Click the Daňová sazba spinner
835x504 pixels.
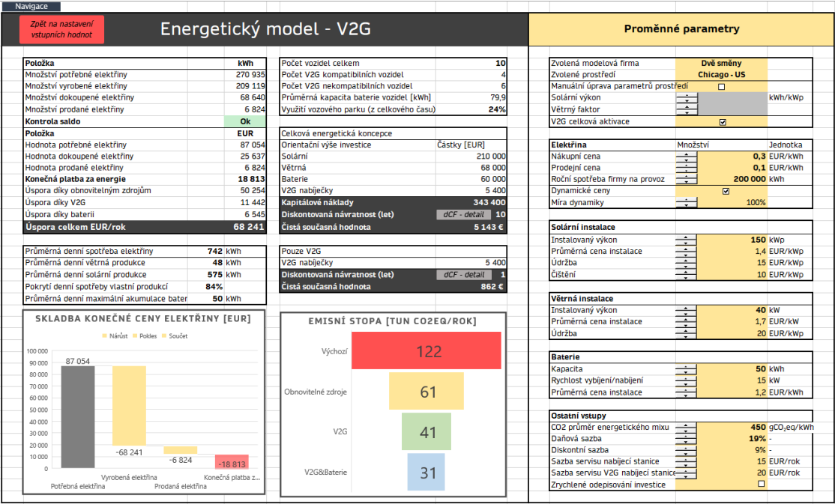(x=687, y=439)
